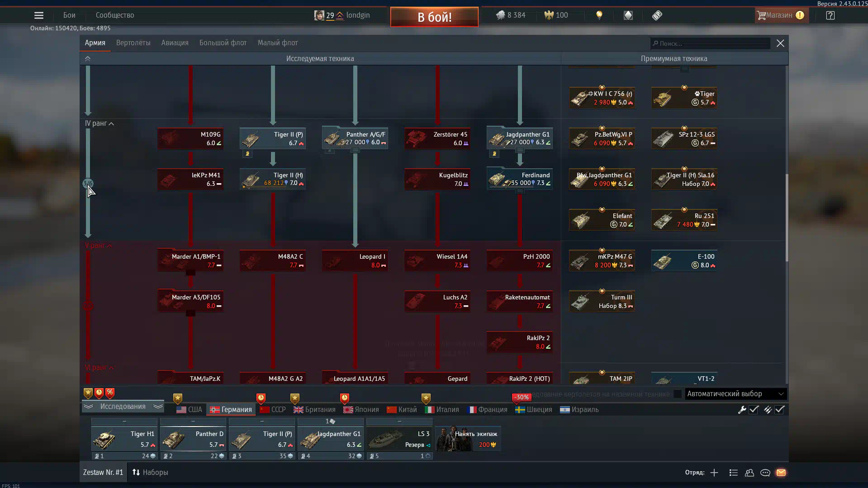Expand the Panther A/G/F vehicle group
Screen dimensions: 868x488
[x=356, y=150]
